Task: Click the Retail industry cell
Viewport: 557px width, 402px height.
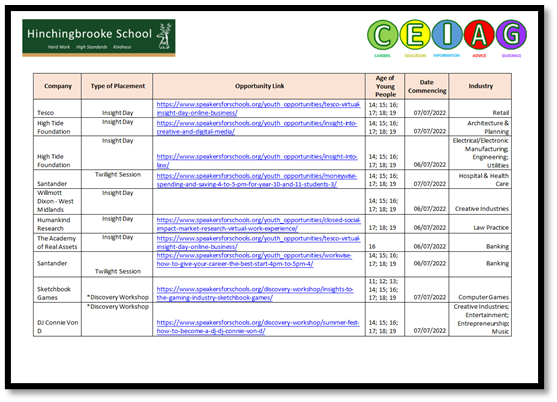Action: click(480, 109)
